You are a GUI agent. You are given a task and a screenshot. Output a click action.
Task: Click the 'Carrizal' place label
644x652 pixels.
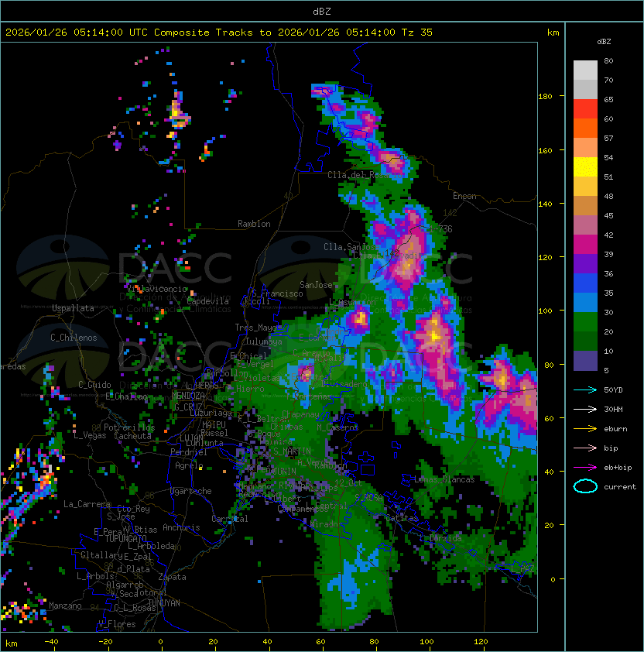(x=230, y=519)
